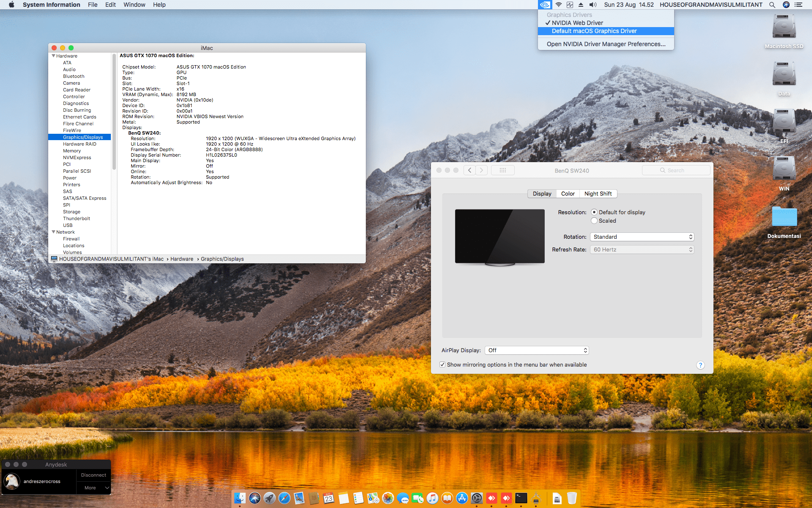Launch Terminal from the Dock
812x508 pixels.
click(x=521, y=498)
